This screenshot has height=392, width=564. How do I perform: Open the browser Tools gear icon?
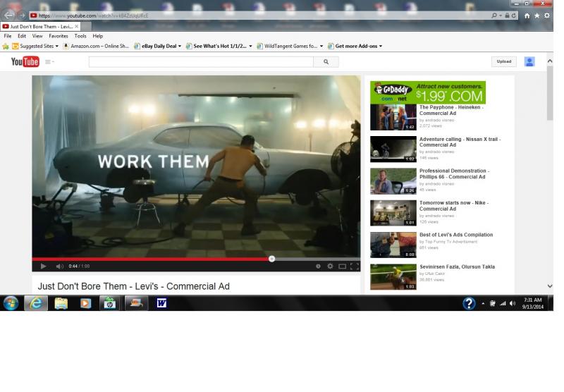(547, 16)
